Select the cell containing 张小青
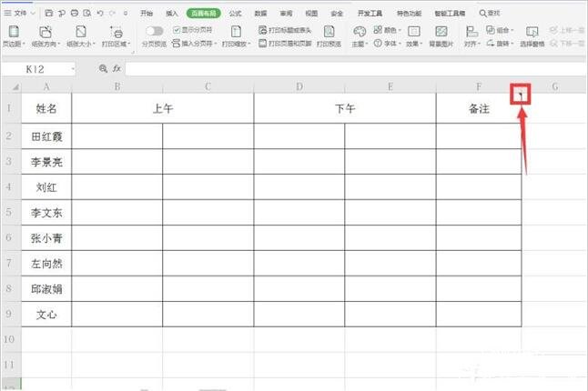The image size is (588, 391). pyautogui.click(x=46, y=238)
